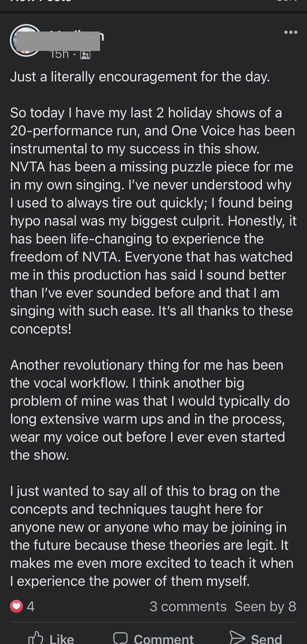
Task: Open the poster's circular profile picture
Action: (x=25, y=40)
